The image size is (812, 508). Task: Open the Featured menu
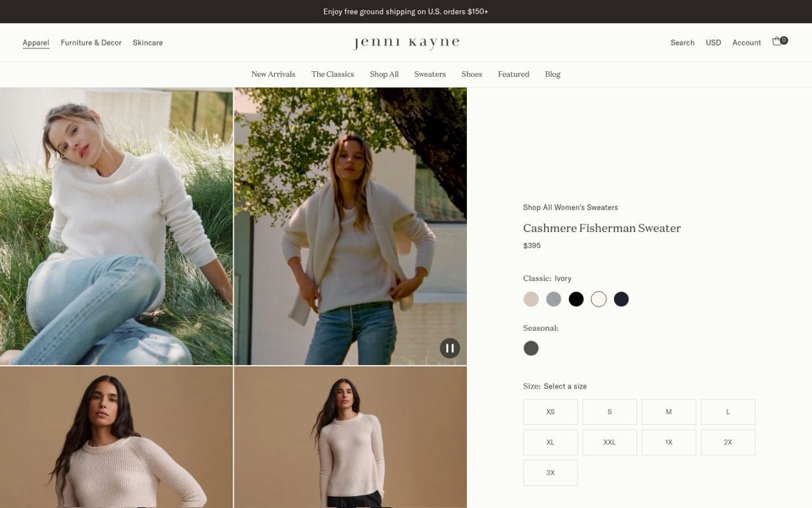[513, 75]
